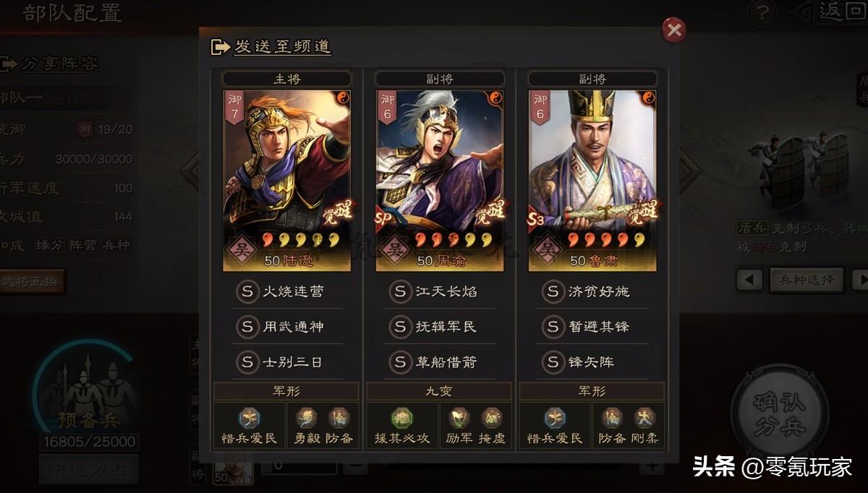Click the 确认分兵 round button
Screen dimensions: 868x493
[780, 413]
